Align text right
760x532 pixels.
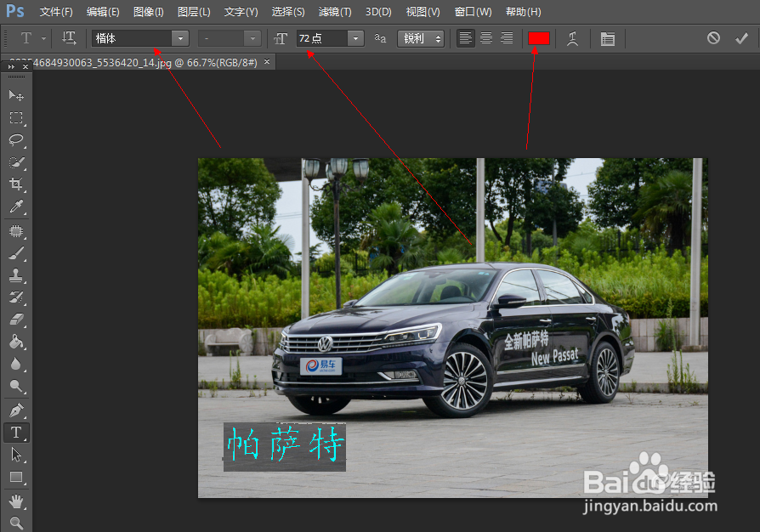coord(507,37)
